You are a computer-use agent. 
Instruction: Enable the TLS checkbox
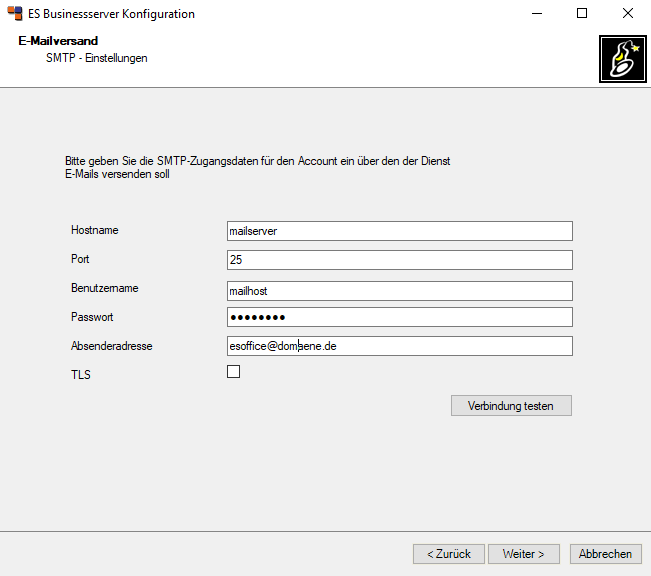(233, 371)
